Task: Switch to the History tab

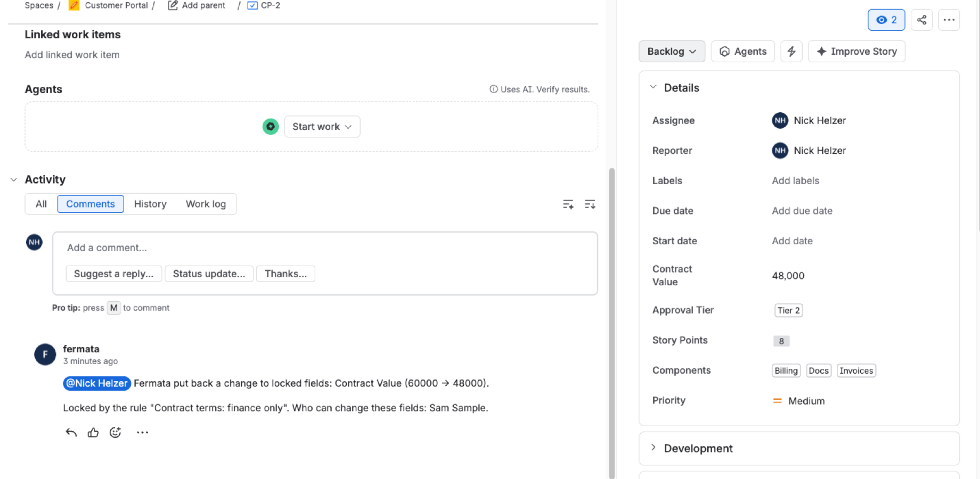Action: (150, 204)
